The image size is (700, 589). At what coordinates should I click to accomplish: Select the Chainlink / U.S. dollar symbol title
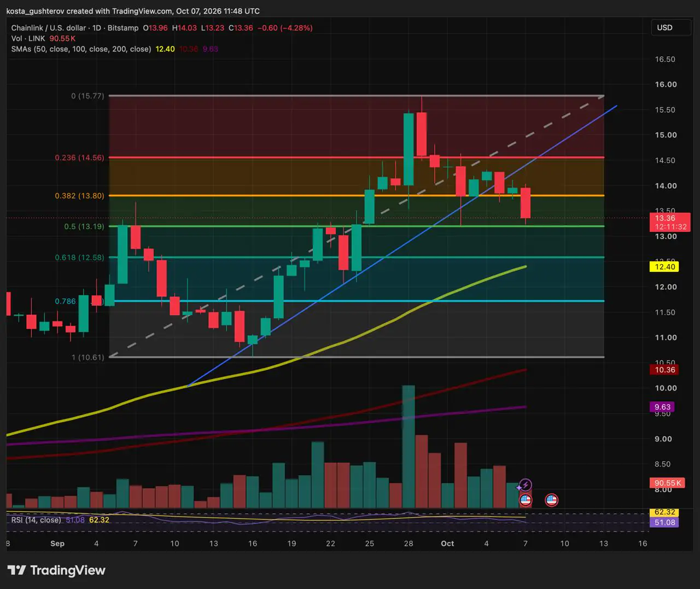pyautogui.click(x=49, y=28)
